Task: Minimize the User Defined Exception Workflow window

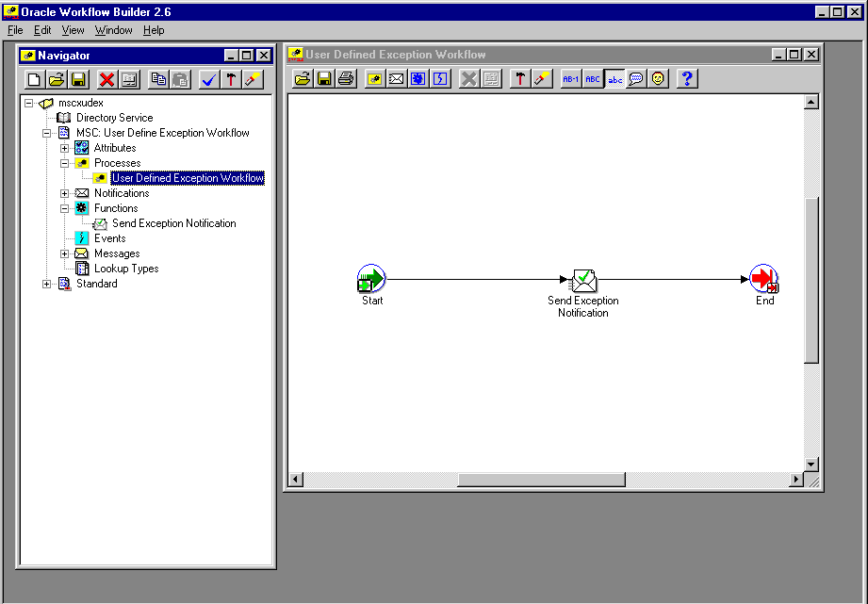Action: coord(778,55)
